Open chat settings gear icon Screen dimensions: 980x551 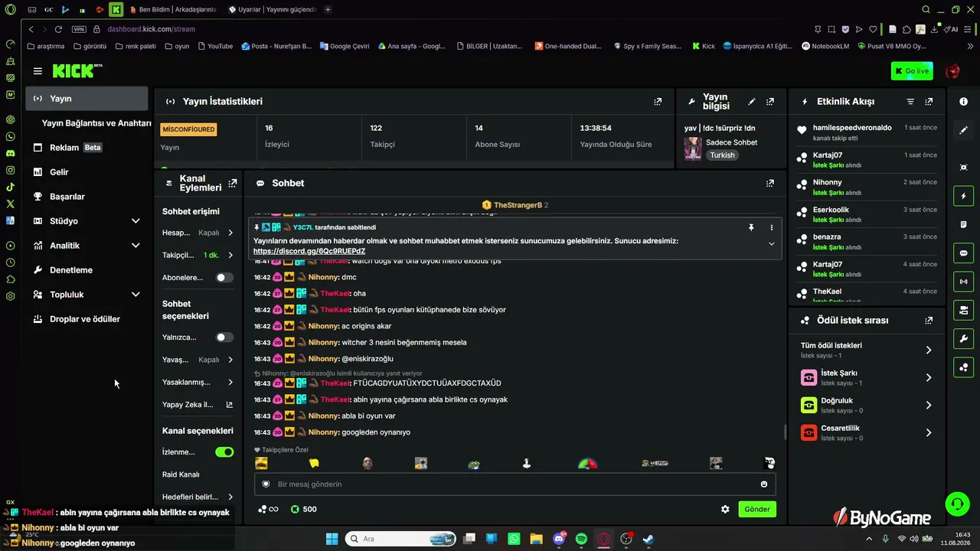click(x=725, y=509)
